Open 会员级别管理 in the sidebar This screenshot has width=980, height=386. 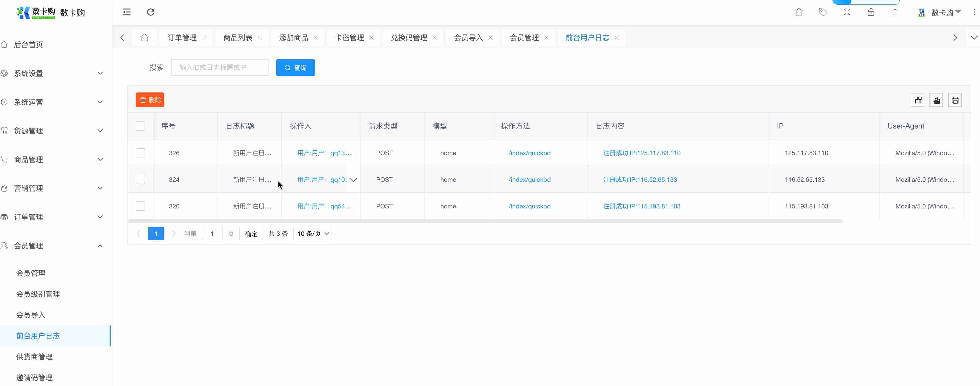38,294
